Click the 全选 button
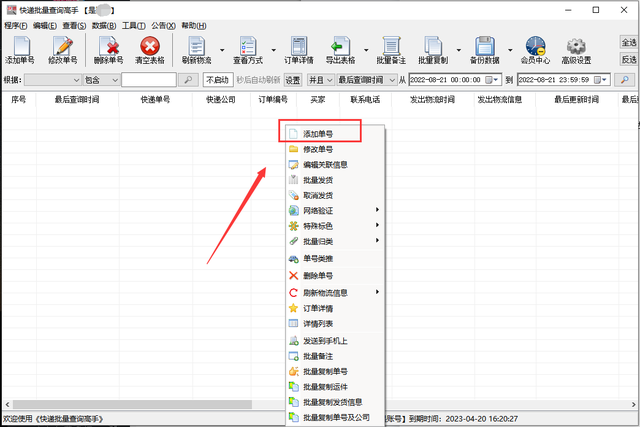 629,42
